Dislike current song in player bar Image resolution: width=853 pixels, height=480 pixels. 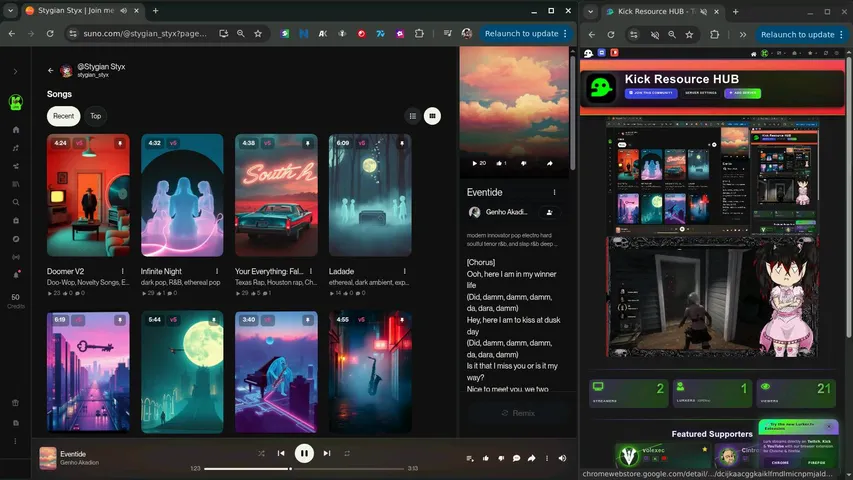(501, 458)
